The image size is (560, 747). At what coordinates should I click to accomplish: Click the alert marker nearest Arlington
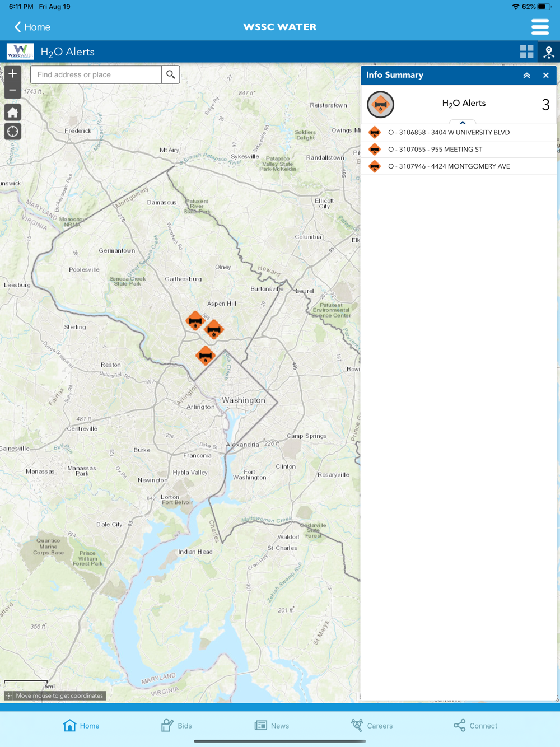tap(206, 355)
